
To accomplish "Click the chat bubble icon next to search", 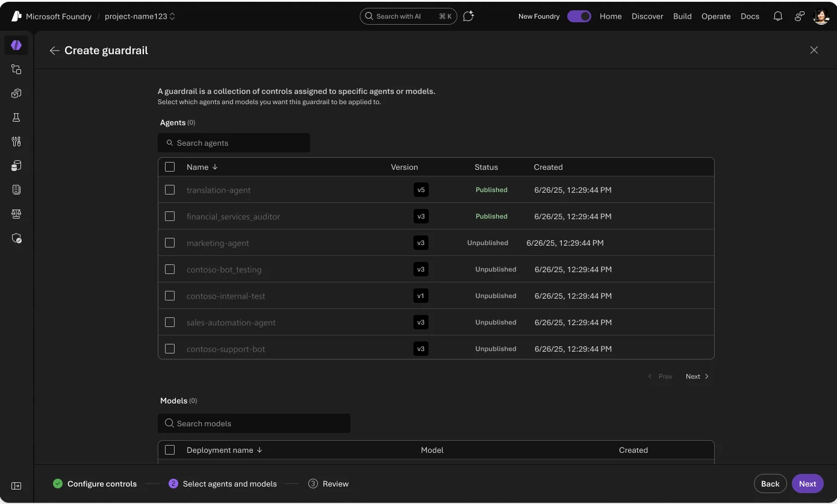I will tap(468, 16).
